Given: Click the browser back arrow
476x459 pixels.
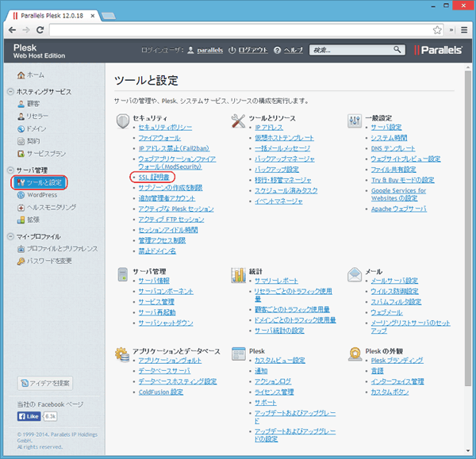Looking at the screenshot, I should (12, 30).
